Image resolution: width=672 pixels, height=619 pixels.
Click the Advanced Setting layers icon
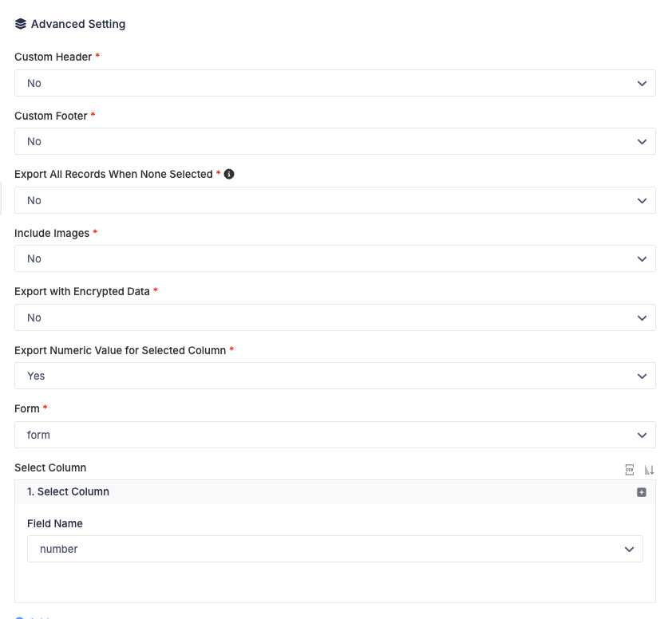[x=20, y=24]
